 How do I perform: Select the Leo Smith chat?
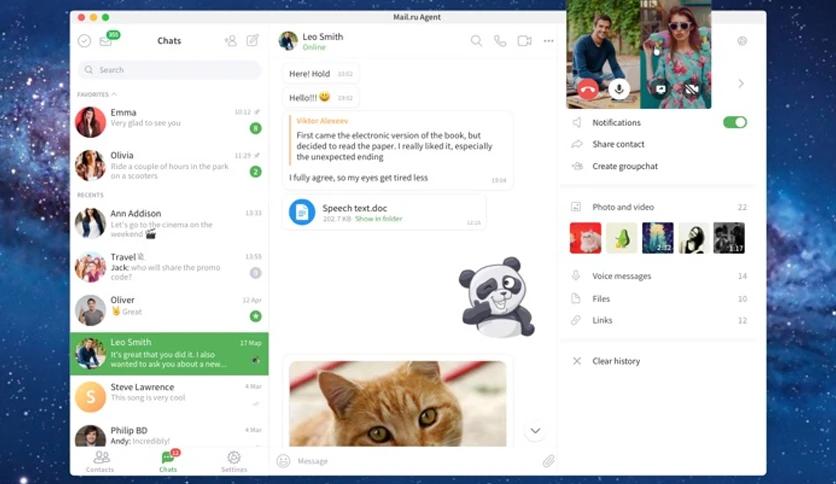[169, 353]
